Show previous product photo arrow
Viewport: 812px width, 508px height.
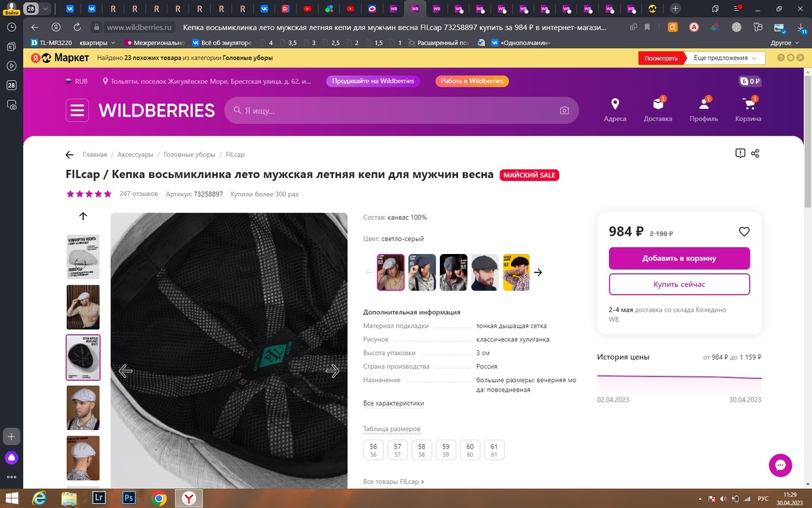pyautogui.click(x=125, y=371)
